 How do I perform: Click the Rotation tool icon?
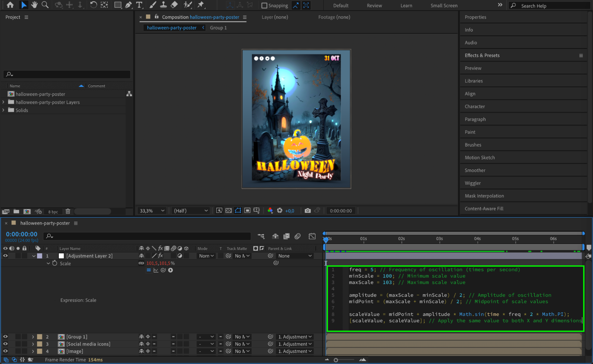[93, 5]
